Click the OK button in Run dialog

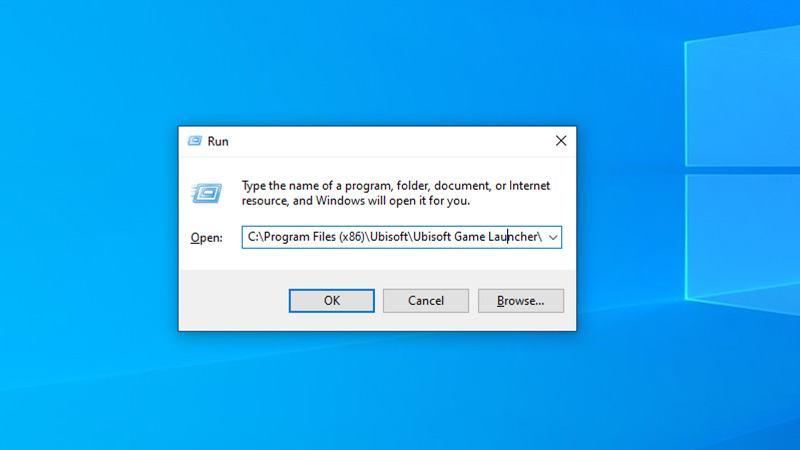[x=332, y=301]
